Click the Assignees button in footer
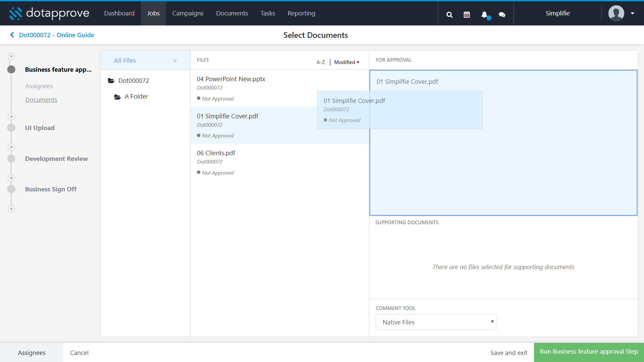The image size is (644, 362). (32, 353)
